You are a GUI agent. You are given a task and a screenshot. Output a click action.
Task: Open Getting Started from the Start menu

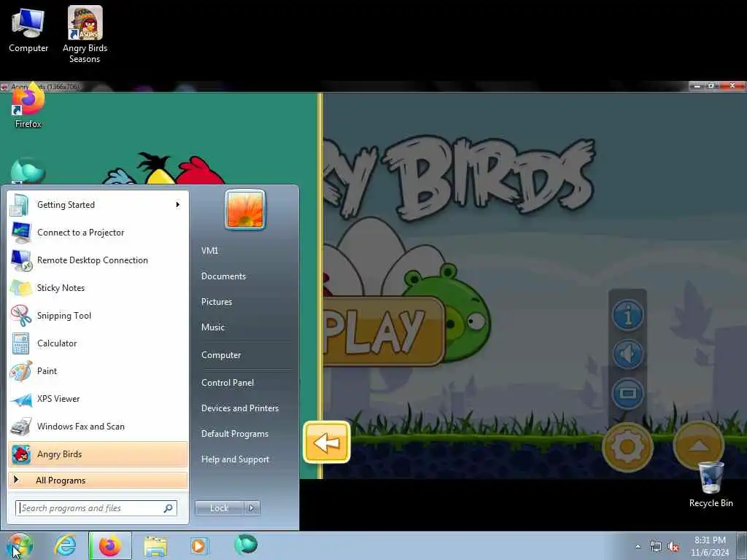pyautogui.click(x=98, y=205)
